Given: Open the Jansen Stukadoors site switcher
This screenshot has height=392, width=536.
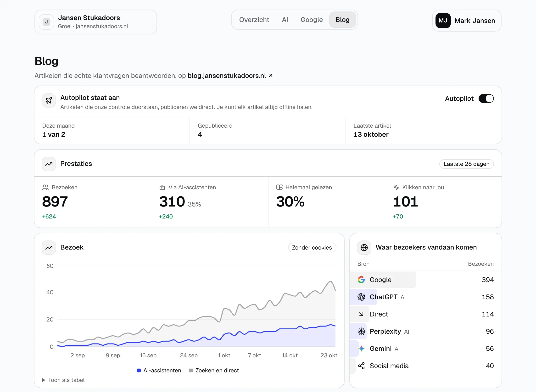Looking at the screenshot, I should (96, 22).
